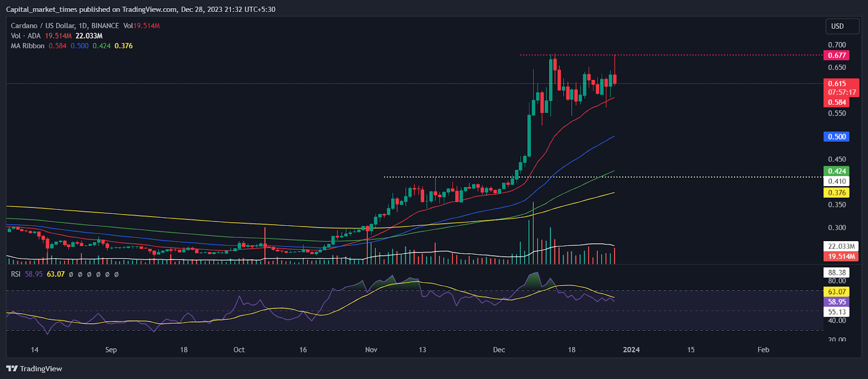Click the 55.13 RSI axis label

(x=837, y=312)
